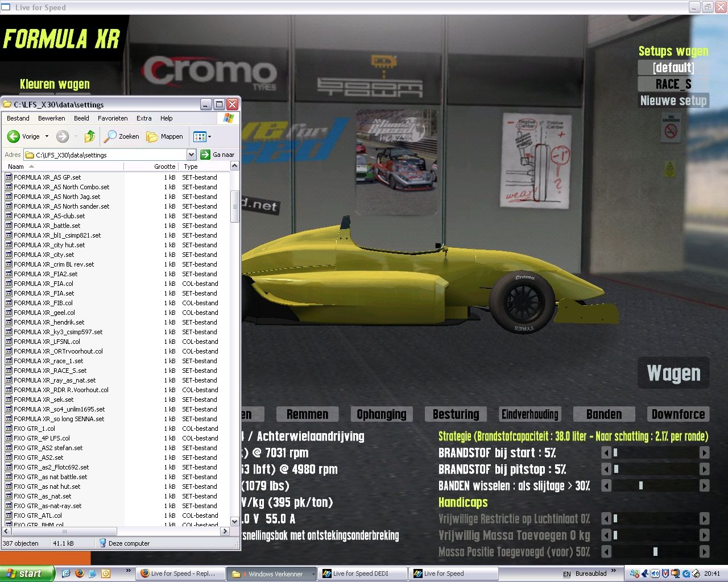728x582 pixels.
Task: Select file FORMULA XR_so long SENNA.set
Action: (x=59, y=419)
